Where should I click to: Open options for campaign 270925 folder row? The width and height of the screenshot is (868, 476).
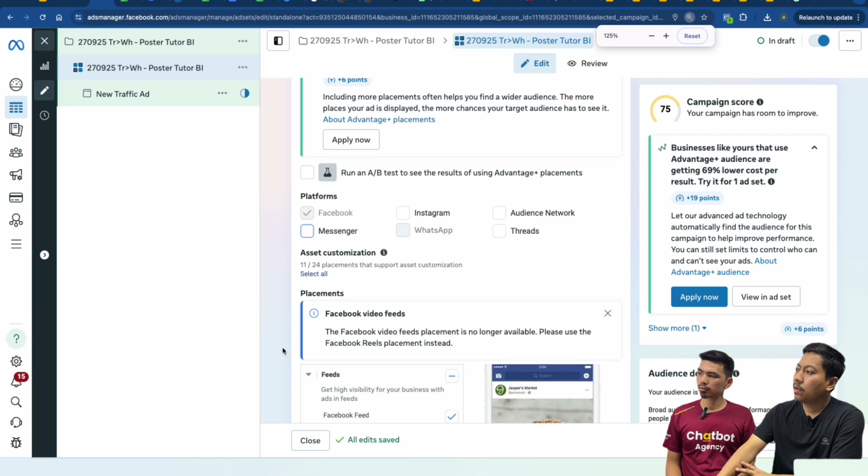pos(243,41)
